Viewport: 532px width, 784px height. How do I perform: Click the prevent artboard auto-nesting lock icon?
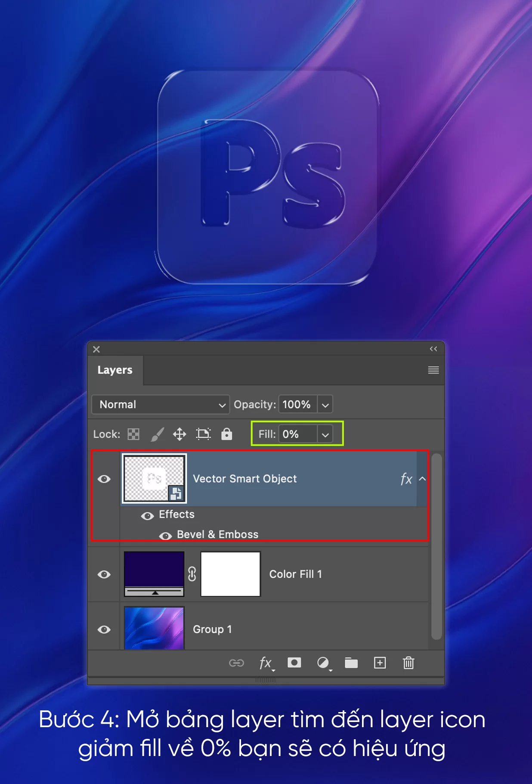pyautogui.click(x=203, y=434)
